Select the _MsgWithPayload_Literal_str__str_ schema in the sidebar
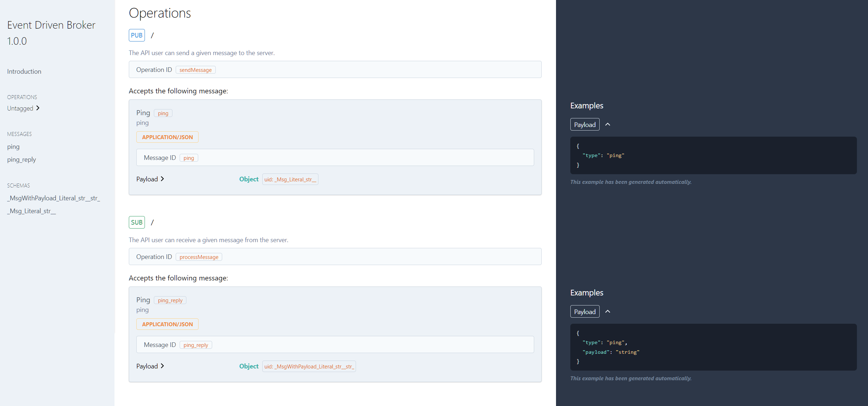Image resolution: width=868 pixels, height=406 pixels. point(53,198)
